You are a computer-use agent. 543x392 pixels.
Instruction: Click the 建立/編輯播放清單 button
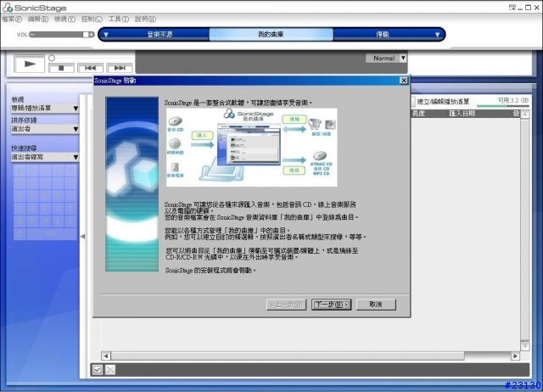pos(439,102)
